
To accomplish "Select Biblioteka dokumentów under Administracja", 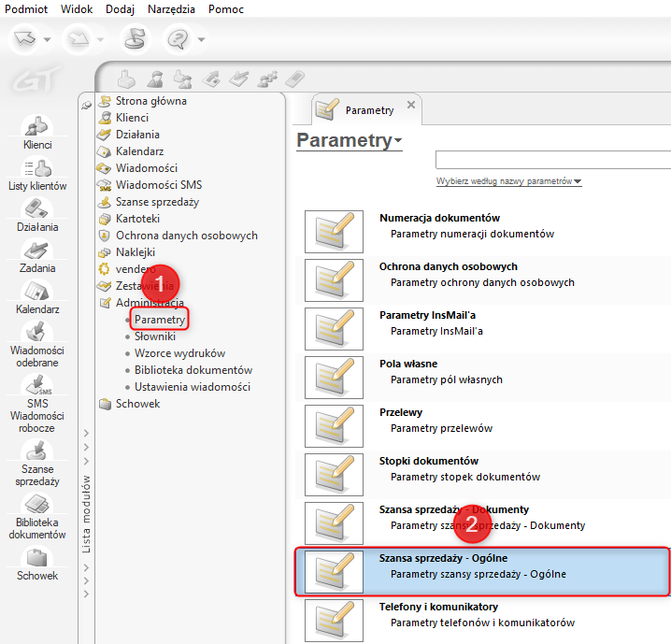I will (193, 370).
